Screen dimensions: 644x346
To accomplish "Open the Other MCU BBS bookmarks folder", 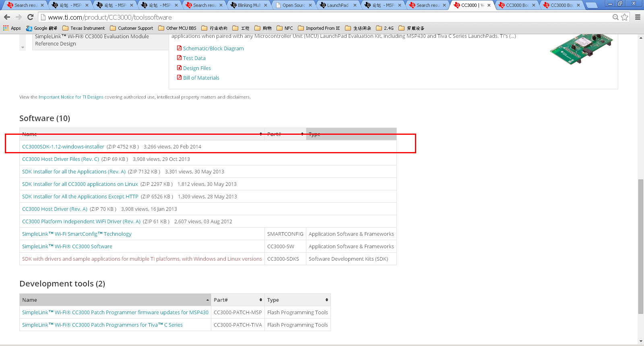I will 178,28.
